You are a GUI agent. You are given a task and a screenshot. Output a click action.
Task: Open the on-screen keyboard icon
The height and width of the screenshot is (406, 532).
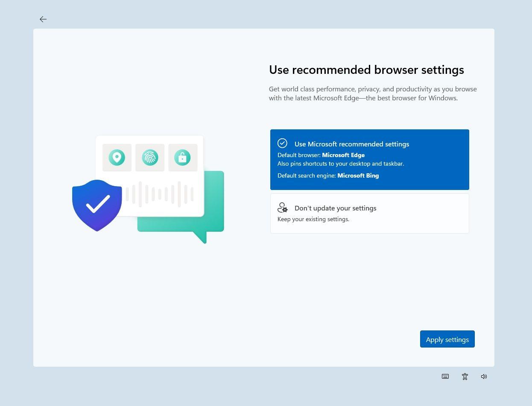pos(445,377)
